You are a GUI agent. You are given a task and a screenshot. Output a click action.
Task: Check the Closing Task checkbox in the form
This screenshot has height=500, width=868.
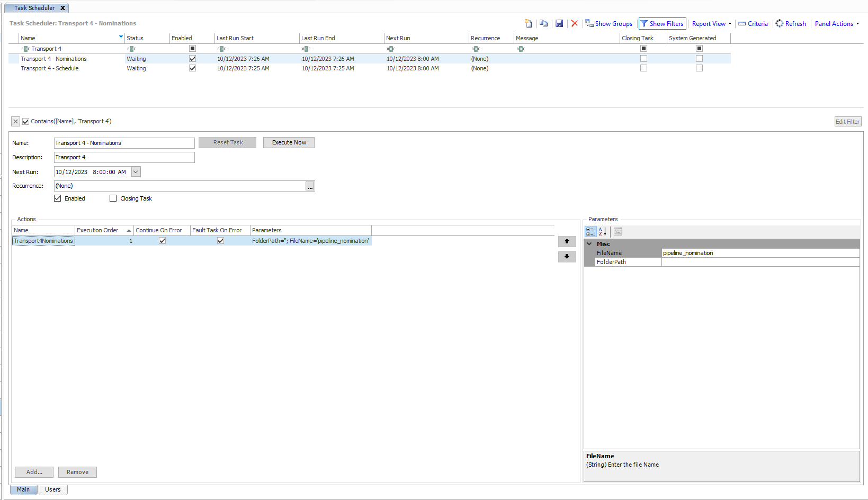pyautogui.click(x=113, y=198)
